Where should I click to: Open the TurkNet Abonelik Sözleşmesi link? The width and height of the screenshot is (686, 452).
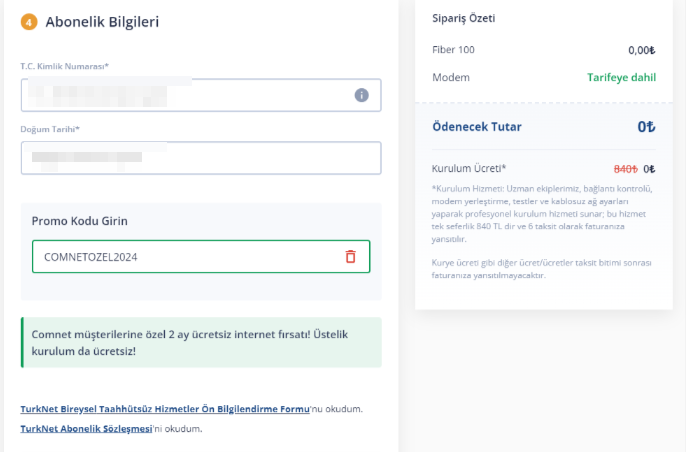(x=86, y=428)
